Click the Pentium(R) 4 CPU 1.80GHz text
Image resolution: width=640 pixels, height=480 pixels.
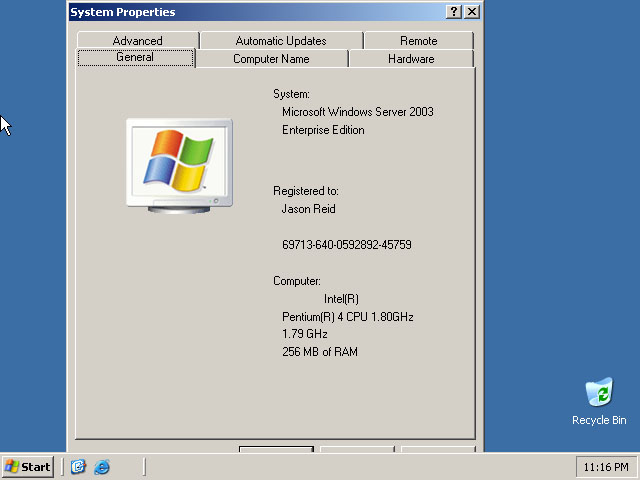(x=348, y=317)
